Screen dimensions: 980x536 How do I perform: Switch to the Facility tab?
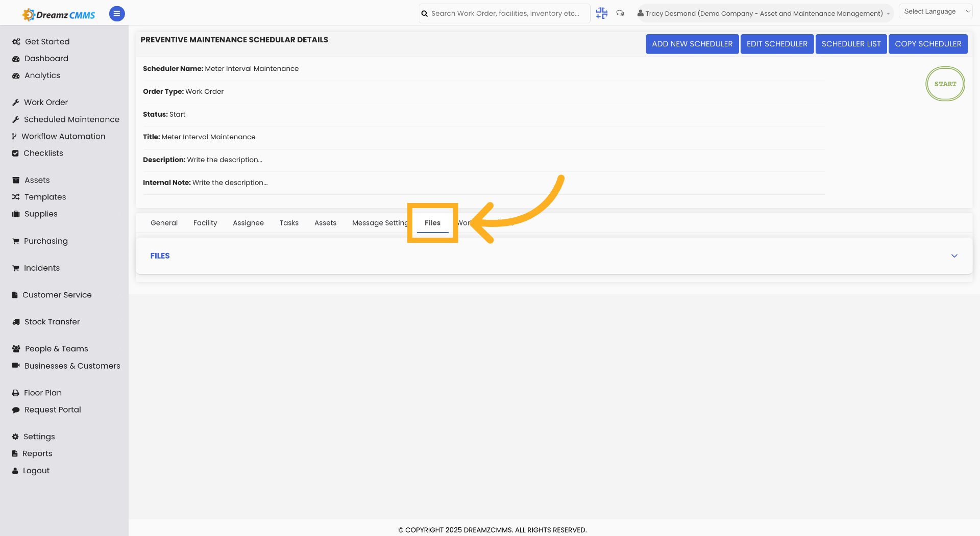pyautogui.click(x=205, y=223)
